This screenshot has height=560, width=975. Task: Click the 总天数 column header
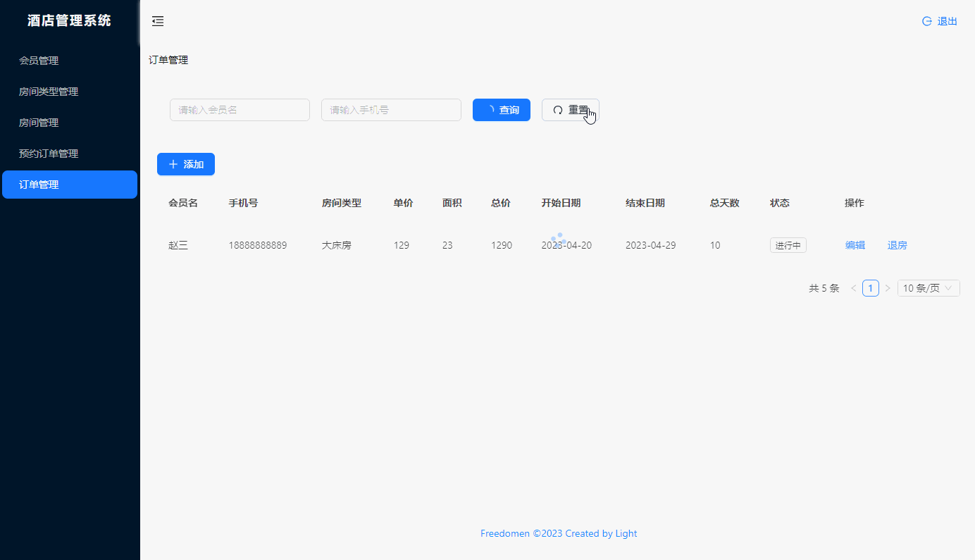tap(725, 203)
